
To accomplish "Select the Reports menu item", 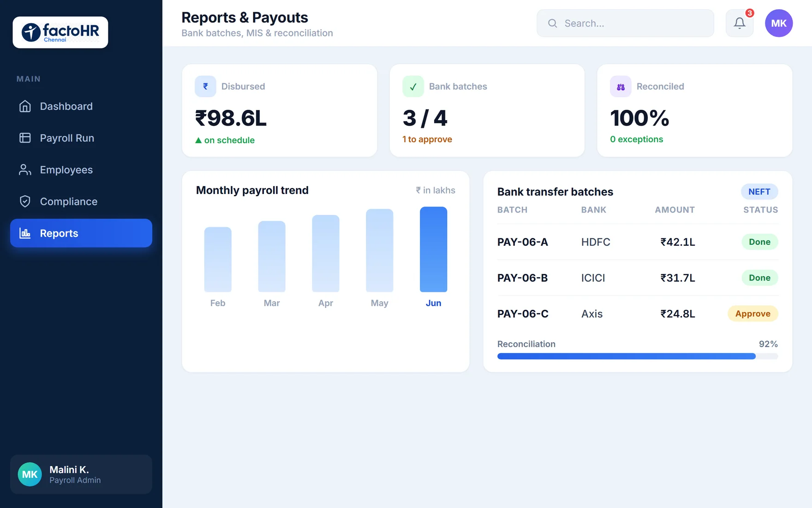I will coord(81,233).
